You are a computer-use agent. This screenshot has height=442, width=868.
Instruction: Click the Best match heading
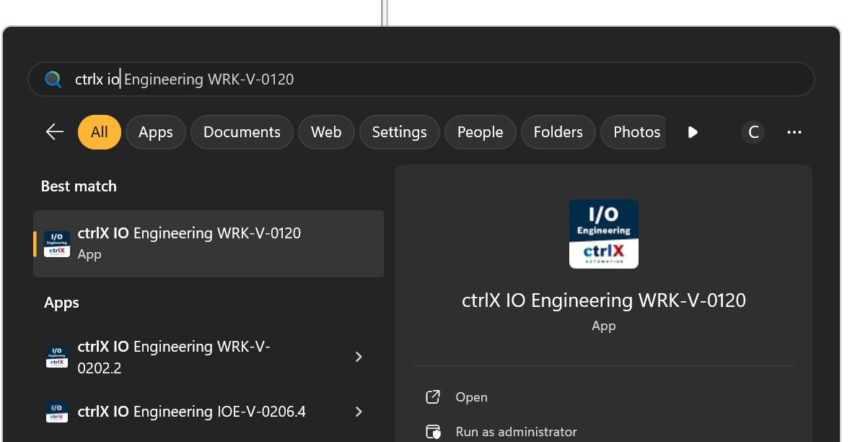click(x=79, y=186)
